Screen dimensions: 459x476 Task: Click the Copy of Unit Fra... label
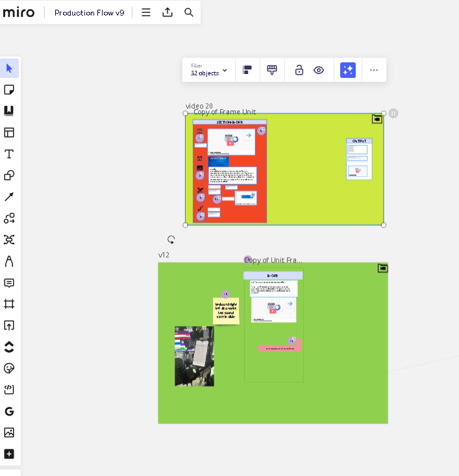[273, 260]
